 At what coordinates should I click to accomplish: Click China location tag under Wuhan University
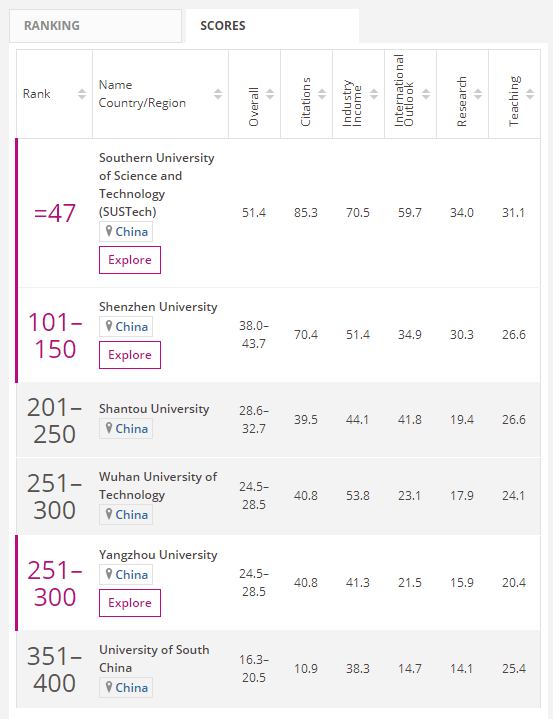coord(126,514)
